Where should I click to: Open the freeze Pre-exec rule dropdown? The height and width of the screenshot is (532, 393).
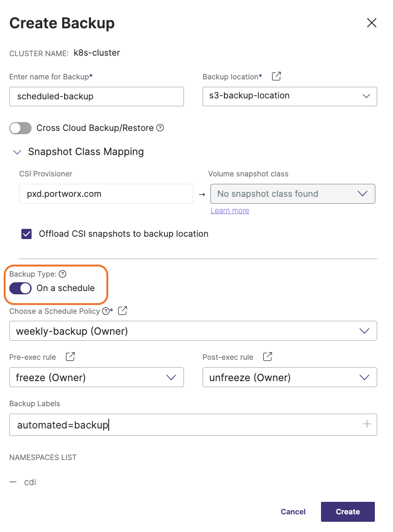click(96, 377)
